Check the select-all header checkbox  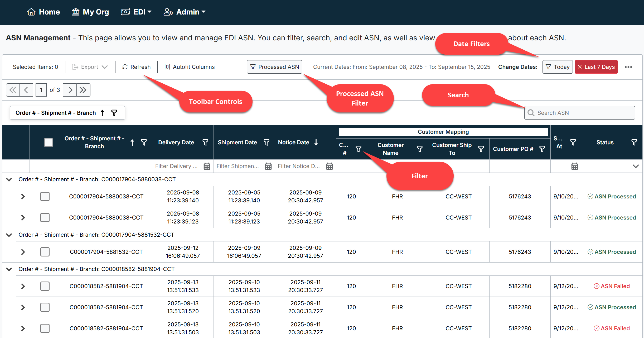[x=49, y=142]
